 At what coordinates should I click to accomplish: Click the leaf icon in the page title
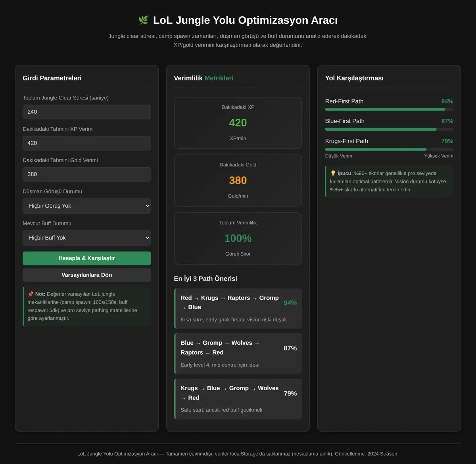(143, 20)
